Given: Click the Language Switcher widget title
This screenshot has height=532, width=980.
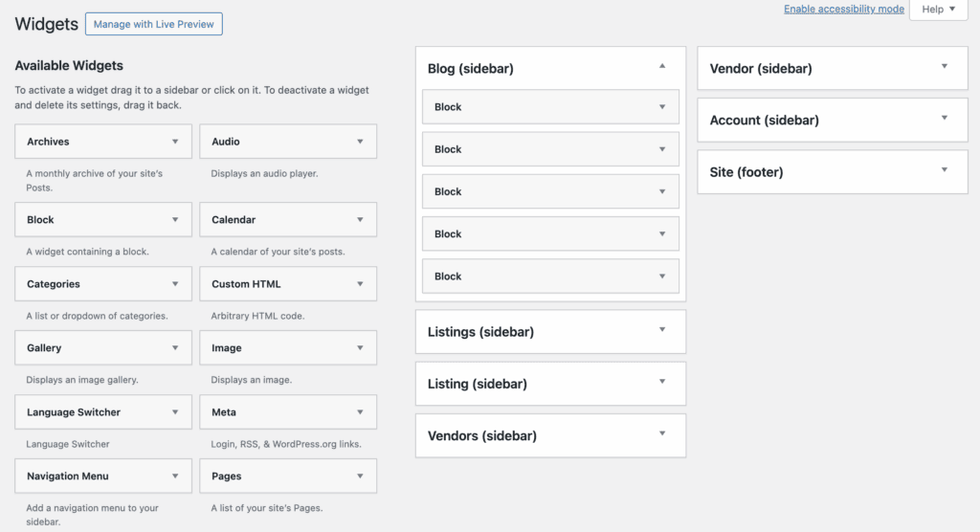Looking at the screenshot, I should [x=74, y=412].
